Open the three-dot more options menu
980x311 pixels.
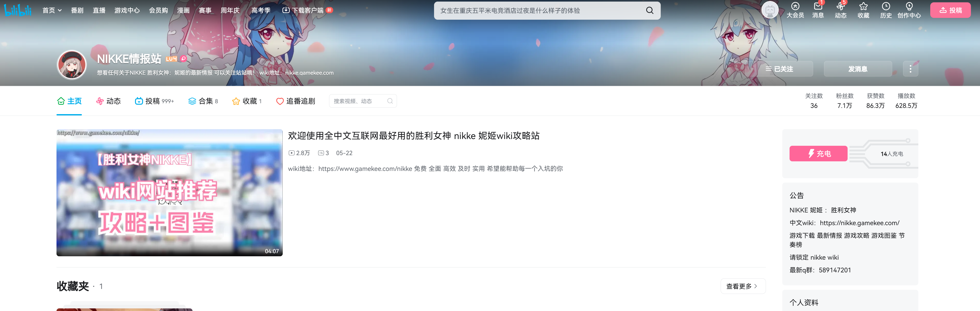(x=910, y=69)
